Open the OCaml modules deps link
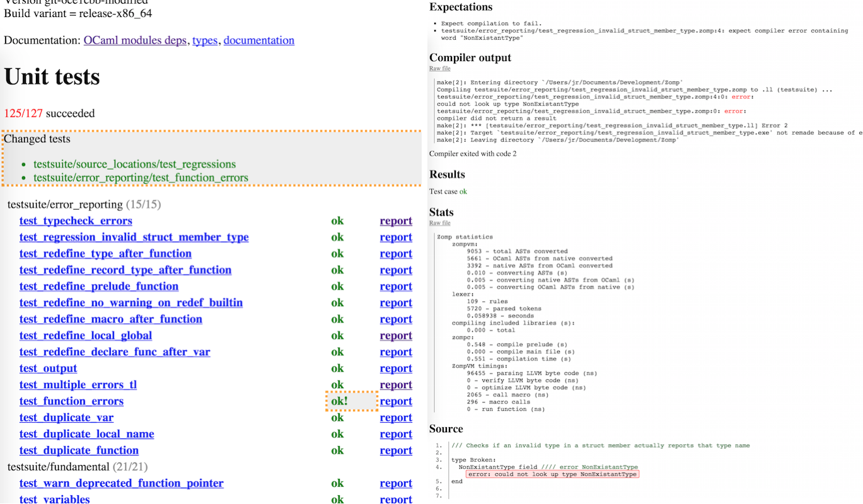This screenshot has height=504, width=863. 135,40
